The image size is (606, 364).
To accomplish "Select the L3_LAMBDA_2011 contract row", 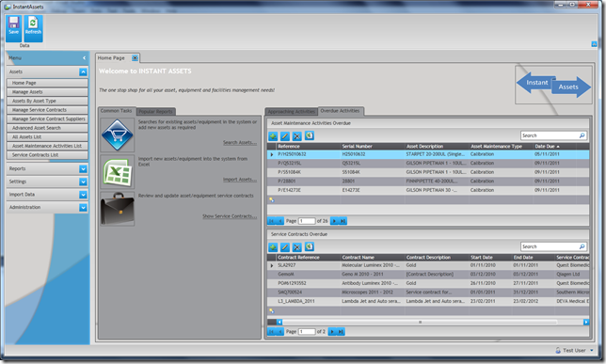I will click(x=428, y=301).
